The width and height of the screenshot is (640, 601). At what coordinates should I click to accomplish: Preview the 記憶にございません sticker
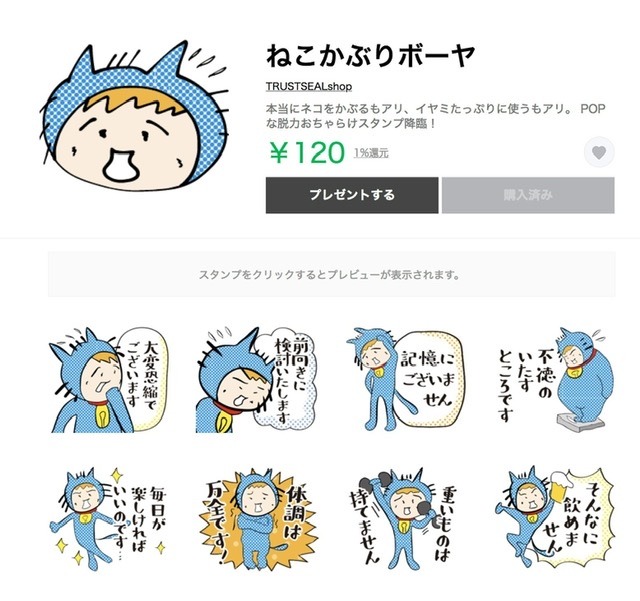pos(406,380)
